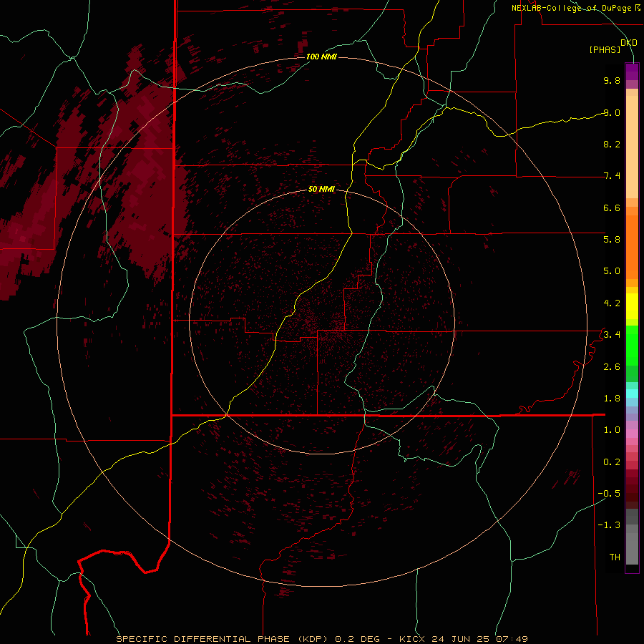Click the 2.6 scale value

(x=612, y=367)
